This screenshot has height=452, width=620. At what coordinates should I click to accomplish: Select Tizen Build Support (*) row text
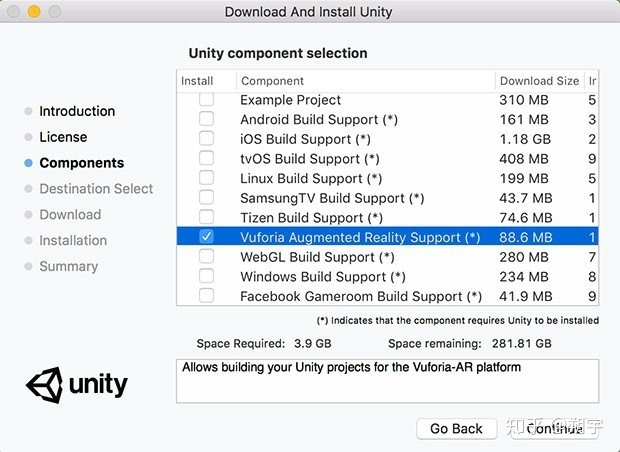pos(311,218)
